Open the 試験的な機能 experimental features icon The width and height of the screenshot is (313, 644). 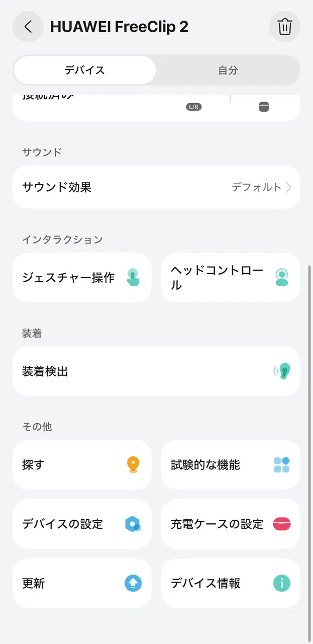point(281,465)
